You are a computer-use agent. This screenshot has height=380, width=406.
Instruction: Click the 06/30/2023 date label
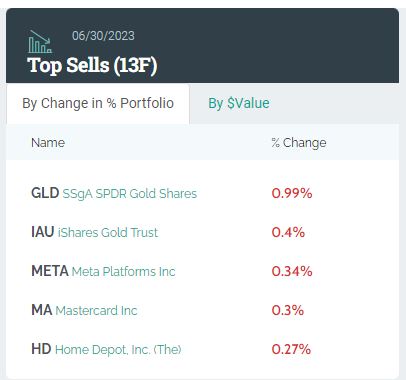click(103, 36)
